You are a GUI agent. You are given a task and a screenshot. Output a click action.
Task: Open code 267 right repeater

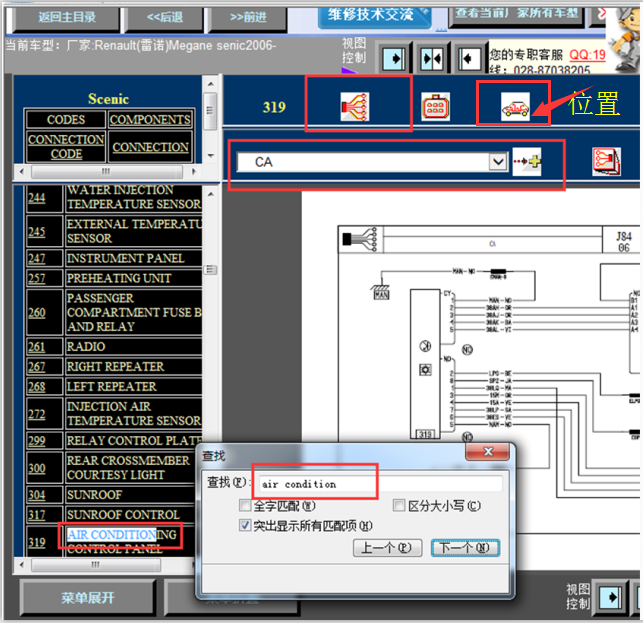tap(36, 366)
